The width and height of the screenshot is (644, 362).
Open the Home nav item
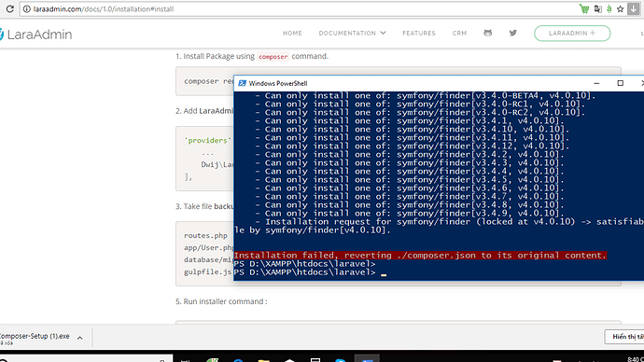292,33
